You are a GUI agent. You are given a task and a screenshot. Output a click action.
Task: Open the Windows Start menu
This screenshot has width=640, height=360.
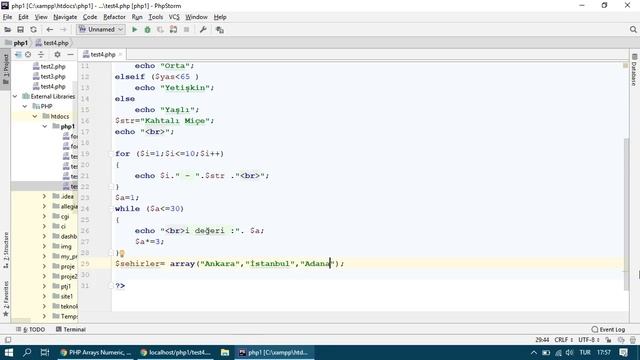click(x=9, y=353)
